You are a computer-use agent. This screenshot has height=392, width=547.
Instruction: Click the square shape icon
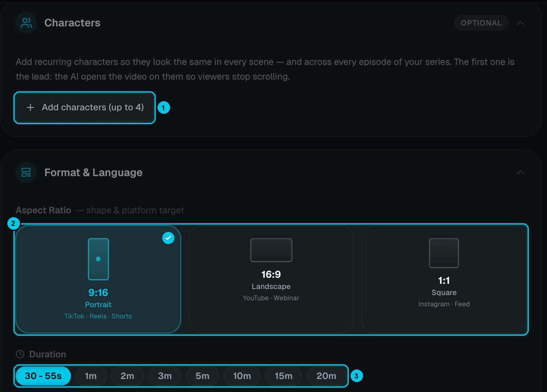(444, 253)
